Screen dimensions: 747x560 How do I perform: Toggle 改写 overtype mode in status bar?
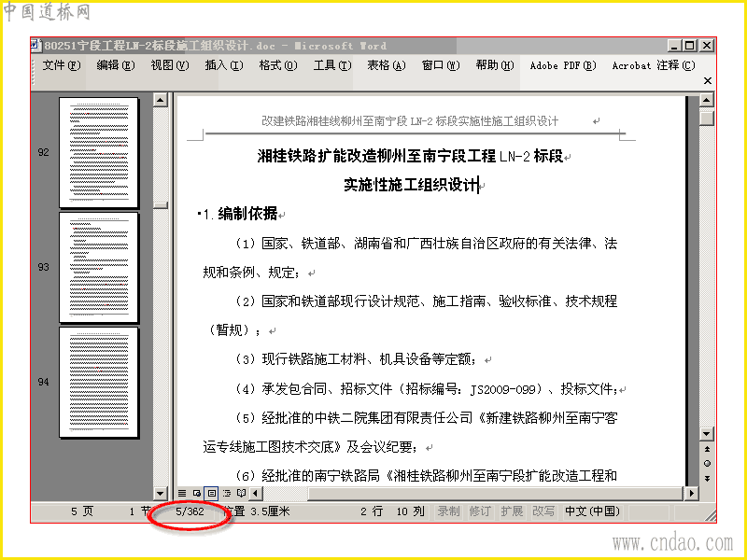click(543, 511)
